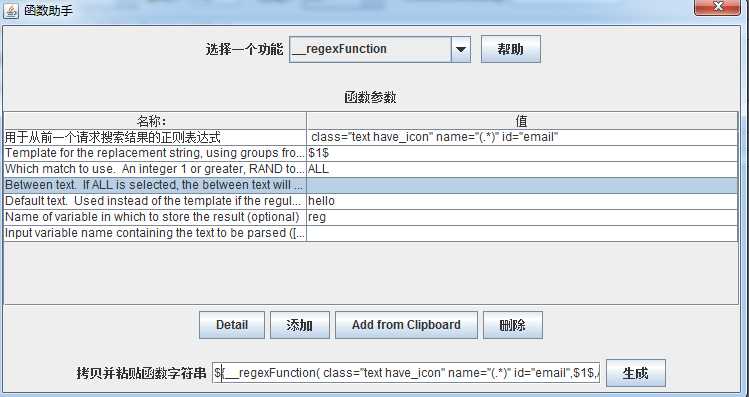Select the Name of variable in which to store row
The height and width of the screenshot is (397, 749).
tap(155, 217)
